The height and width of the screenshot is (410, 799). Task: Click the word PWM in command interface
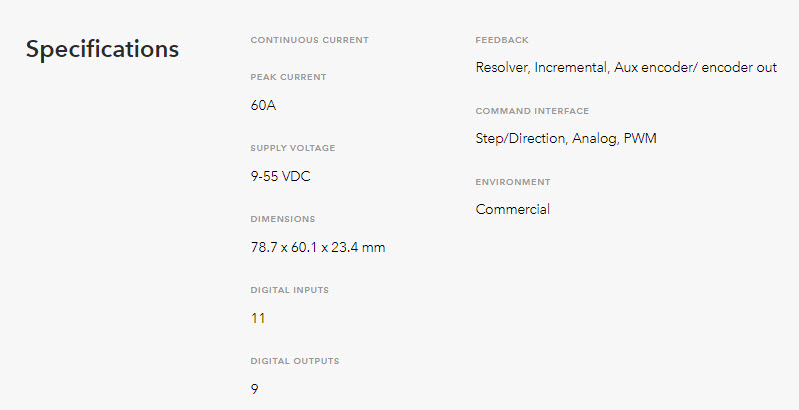(x=640, y=138)
